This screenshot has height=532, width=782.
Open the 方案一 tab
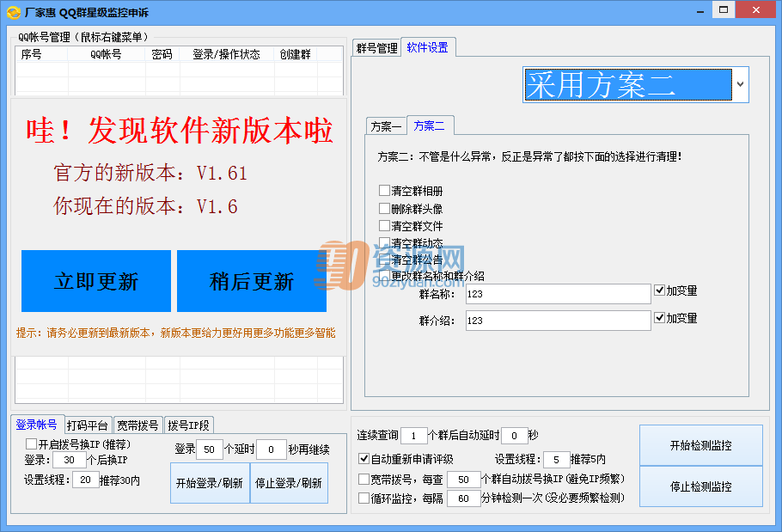[x=386, y=126]
